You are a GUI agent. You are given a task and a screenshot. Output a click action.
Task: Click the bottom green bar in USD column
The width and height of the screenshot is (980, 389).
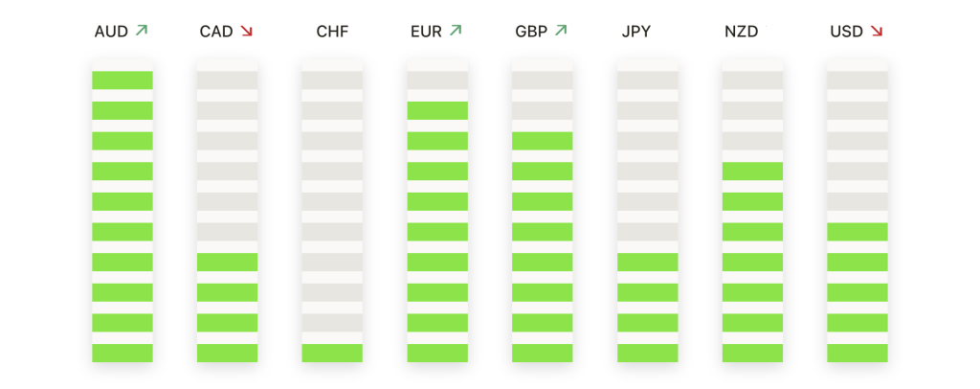[857, 353]
